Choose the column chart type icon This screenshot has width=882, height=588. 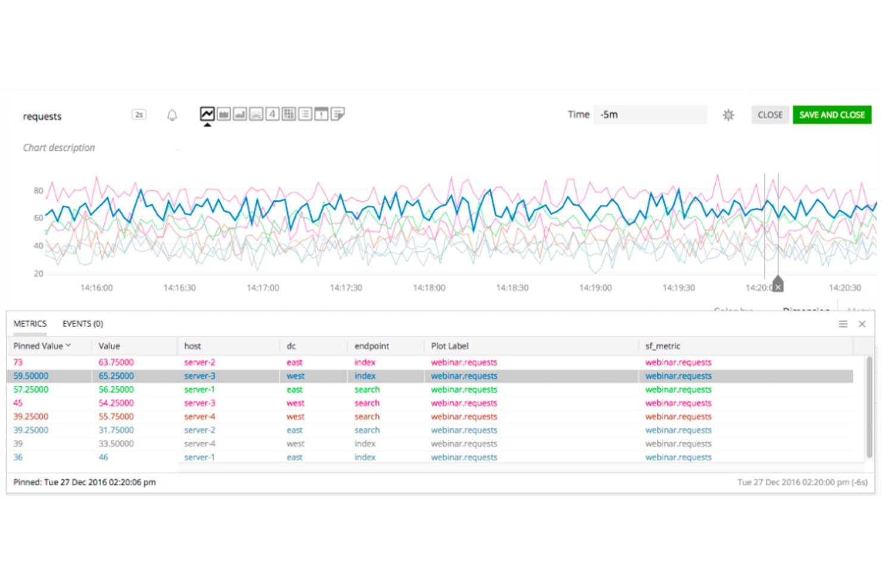click(240, 114)
